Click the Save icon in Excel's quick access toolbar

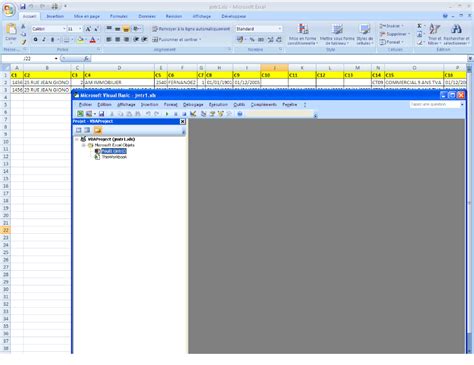(23, 6)
